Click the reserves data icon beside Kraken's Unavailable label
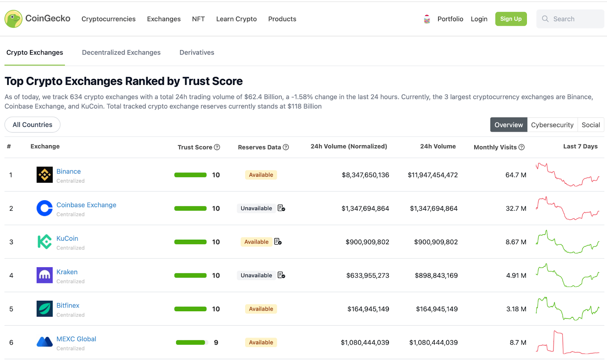Screen dimensions: 607x364 (x=281, y=275)
